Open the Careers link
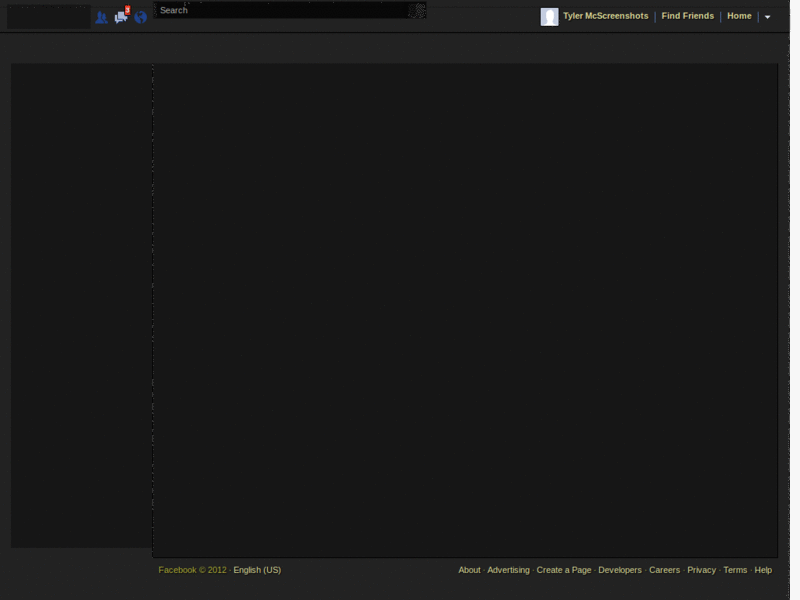 tap(663, 569)
